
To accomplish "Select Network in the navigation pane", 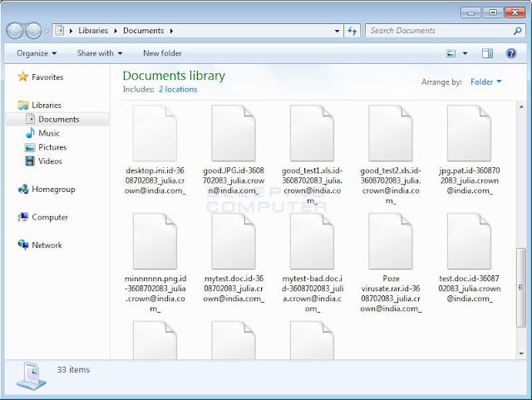I will click(x=47, y=244).
